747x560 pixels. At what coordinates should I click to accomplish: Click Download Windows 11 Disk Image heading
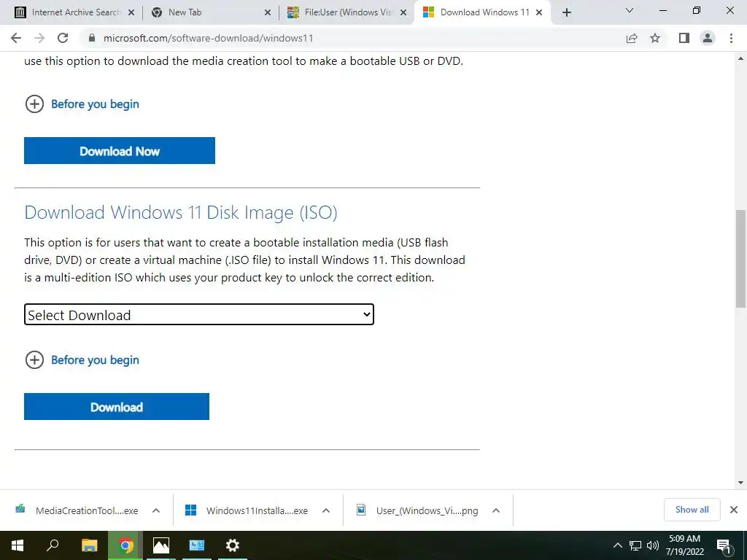[x=181, y=212]
